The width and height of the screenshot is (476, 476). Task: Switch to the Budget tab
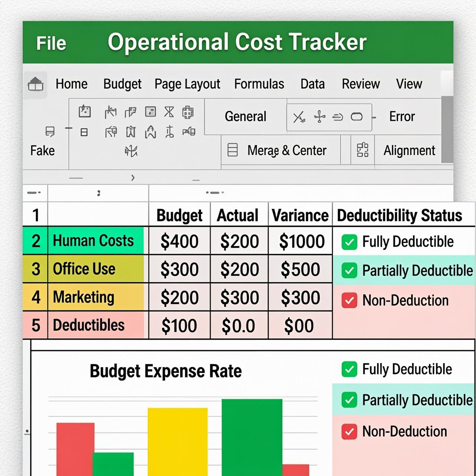(122, 84)
